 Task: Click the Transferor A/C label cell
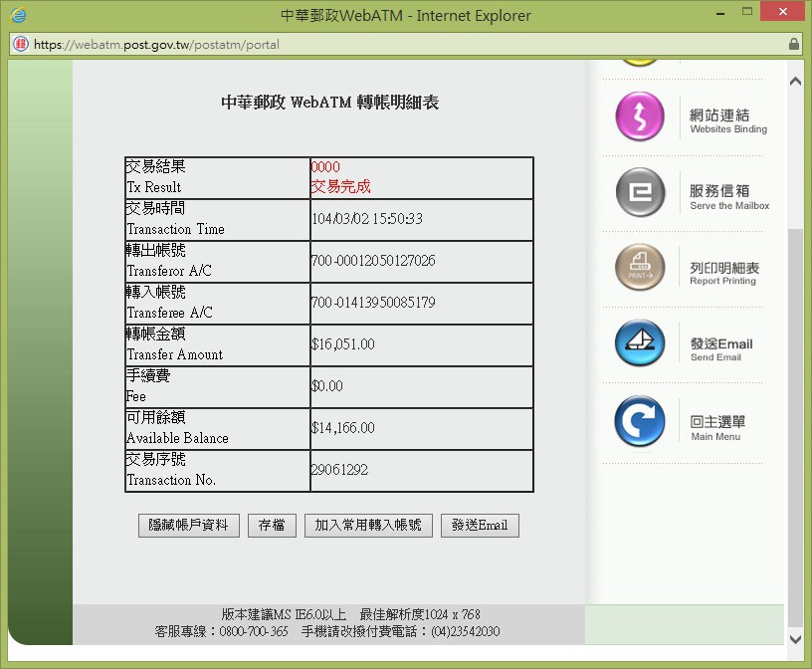click(x=218, y=262)
